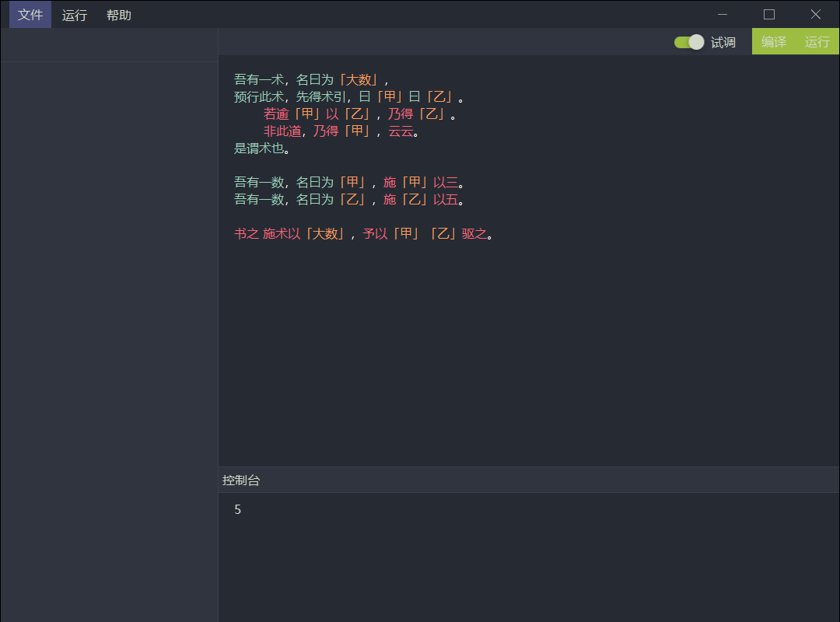Click the line 若逾「甲」以「乙」

(x=359, y=114)
